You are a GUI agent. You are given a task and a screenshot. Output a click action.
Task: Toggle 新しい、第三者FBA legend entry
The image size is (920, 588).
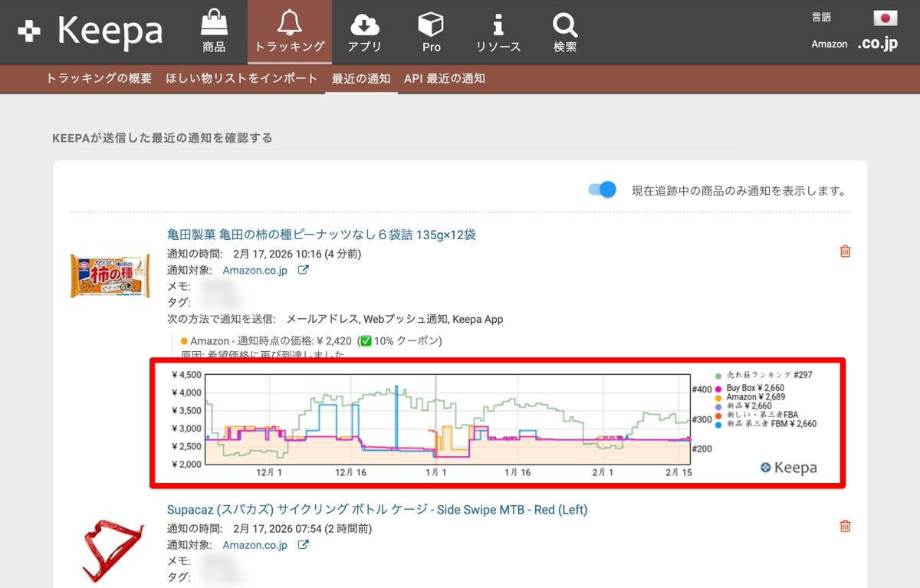click(x=756, y=415)
